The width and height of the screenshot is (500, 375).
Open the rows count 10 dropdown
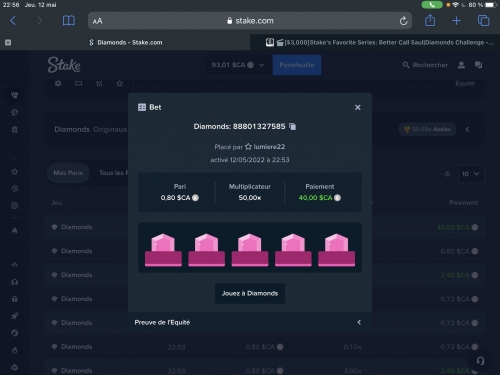point(470,174)
